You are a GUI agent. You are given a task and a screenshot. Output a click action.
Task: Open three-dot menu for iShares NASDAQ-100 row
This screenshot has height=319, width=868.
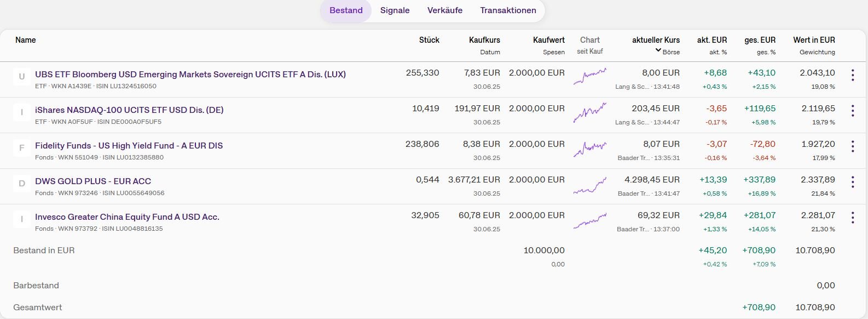pyautogui.click(x=852, y=111)
